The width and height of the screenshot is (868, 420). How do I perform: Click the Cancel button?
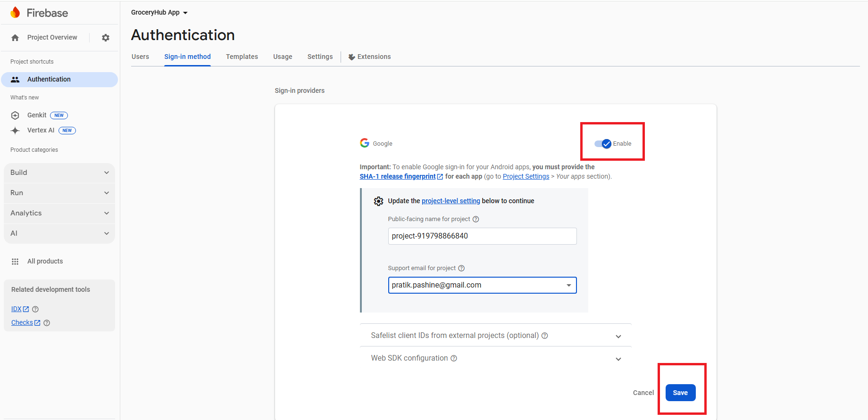(x=643, y=393)
